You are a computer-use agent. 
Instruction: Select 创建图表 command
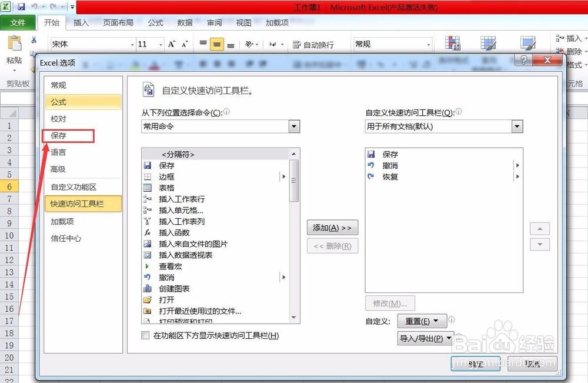tap(215, 288)
